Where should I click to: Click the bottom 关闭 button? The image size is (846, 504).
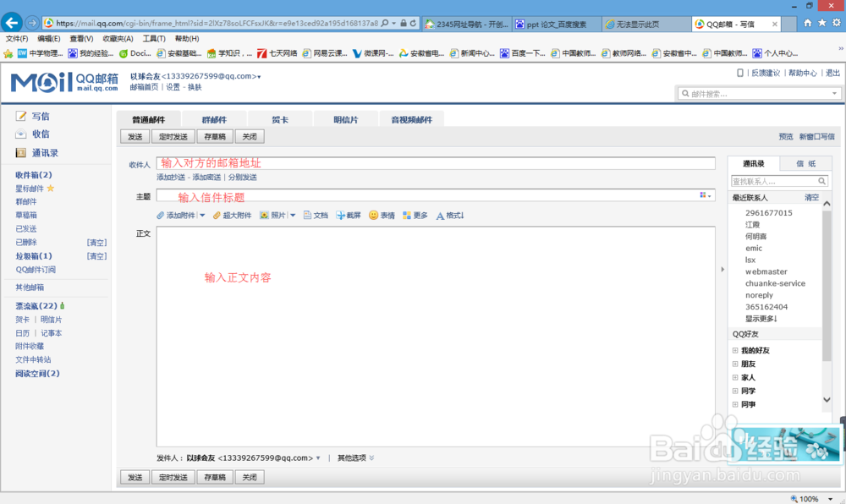pyautogui.click(x=250, y=477)
